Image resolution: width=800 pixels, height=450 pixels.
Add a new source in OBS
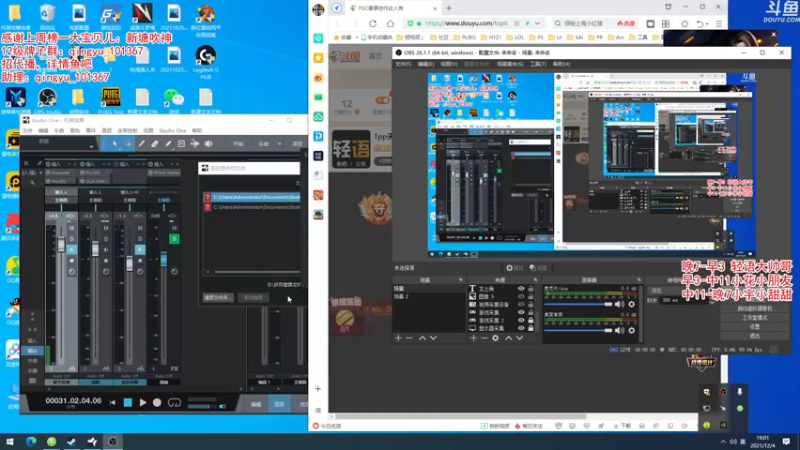coord(473,338)
